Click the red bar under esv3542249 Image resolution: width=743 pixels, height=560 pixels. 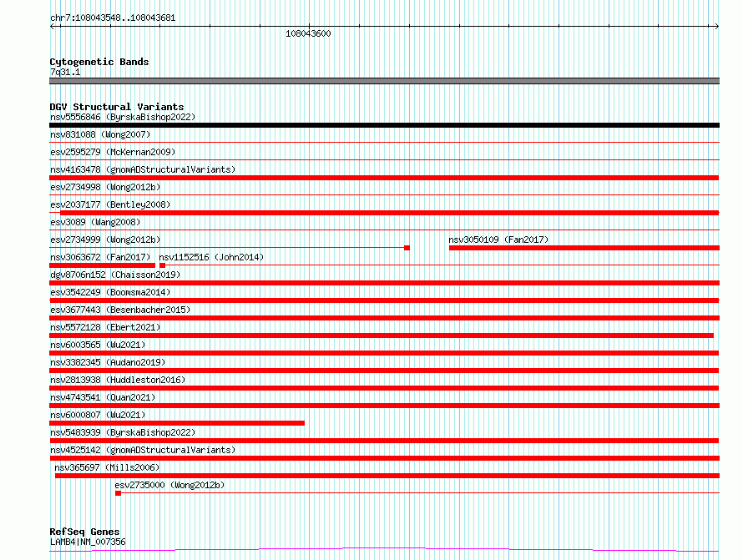[x=384, y=300]
